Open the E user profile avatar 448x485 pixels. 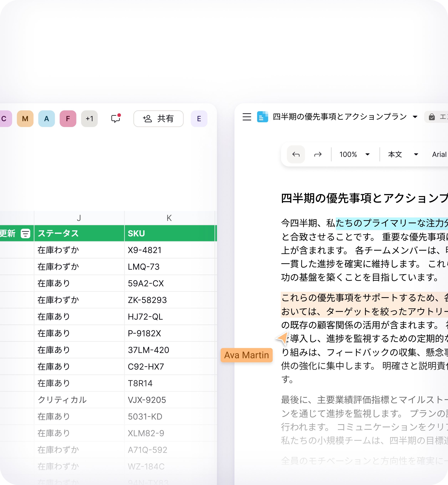[199, 119]
